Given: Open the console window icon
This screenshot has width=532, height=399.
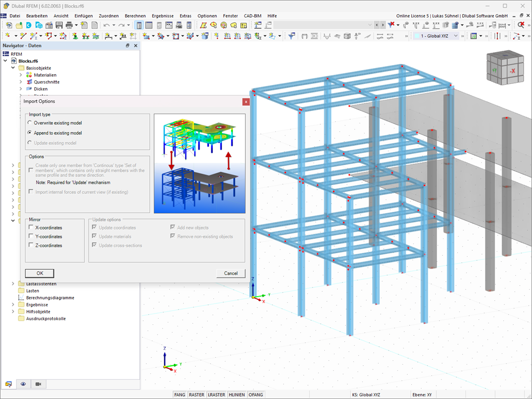Looking at the screenshot, I should [169, 25].
